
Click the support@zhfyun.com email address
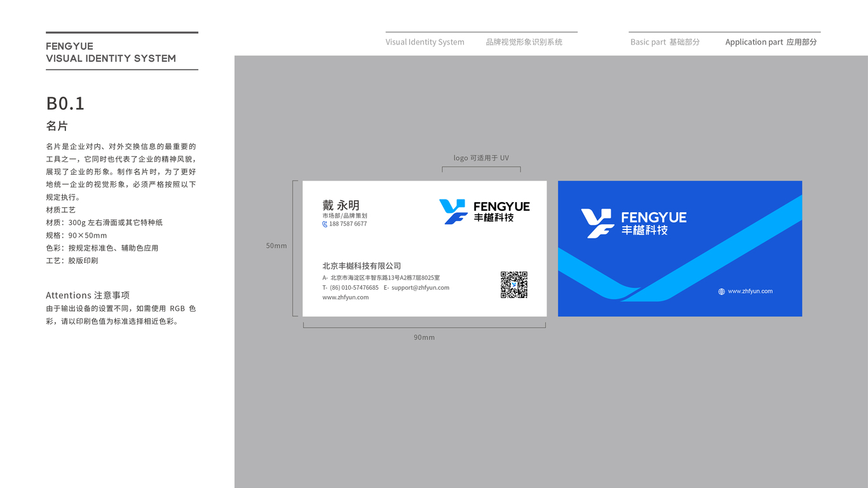(420, 287)
